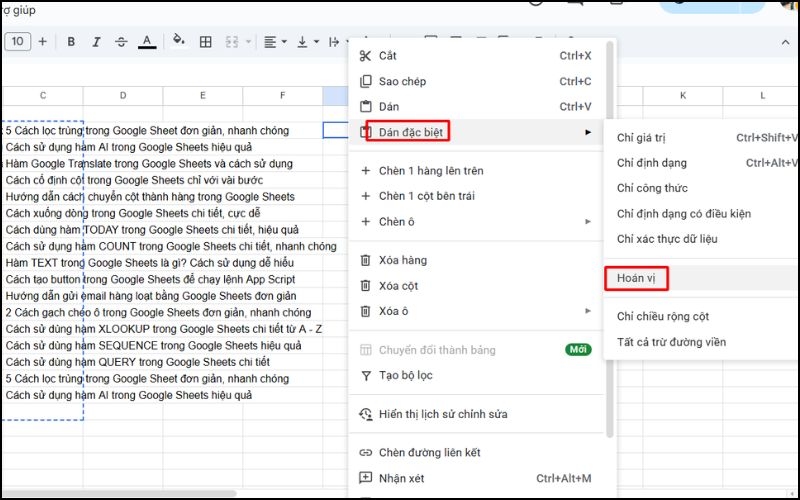
Task: Open the fill color bucket
Action: [179, 41]
